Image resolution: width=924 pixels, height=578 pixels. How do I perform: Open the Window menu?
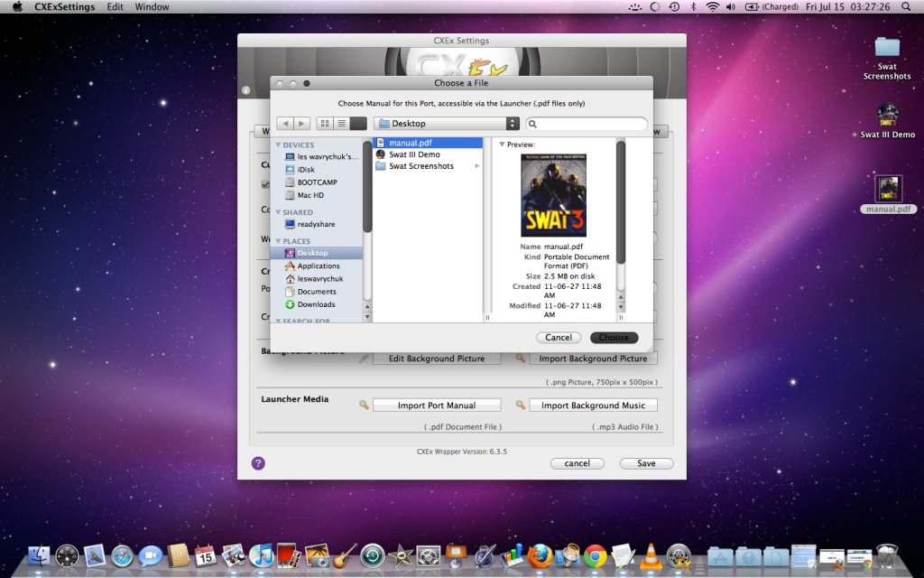click(152, 7)
